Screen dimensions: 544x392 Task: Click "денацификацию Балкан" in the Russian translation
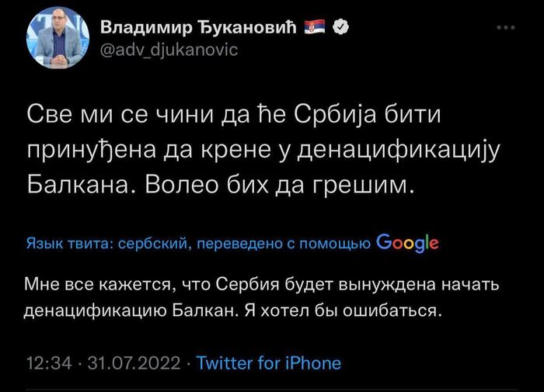(143, 313)
